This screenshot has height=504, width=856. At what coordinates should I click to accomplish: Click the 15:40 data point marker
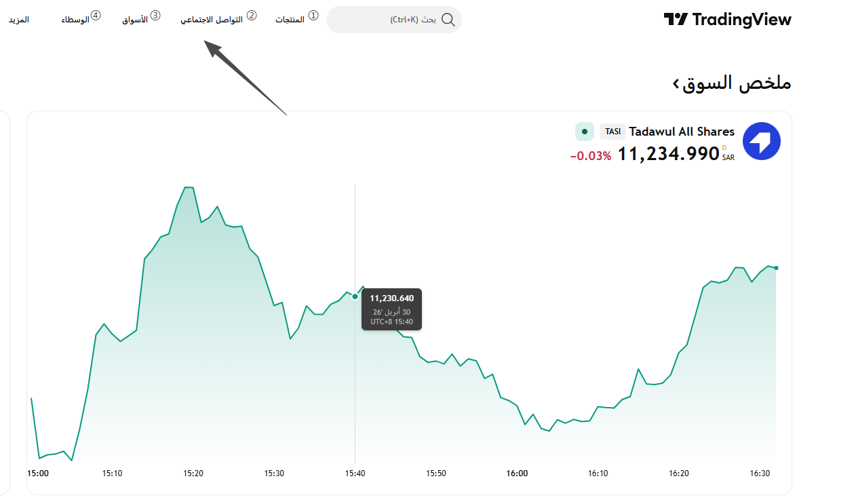coord(355,296)
